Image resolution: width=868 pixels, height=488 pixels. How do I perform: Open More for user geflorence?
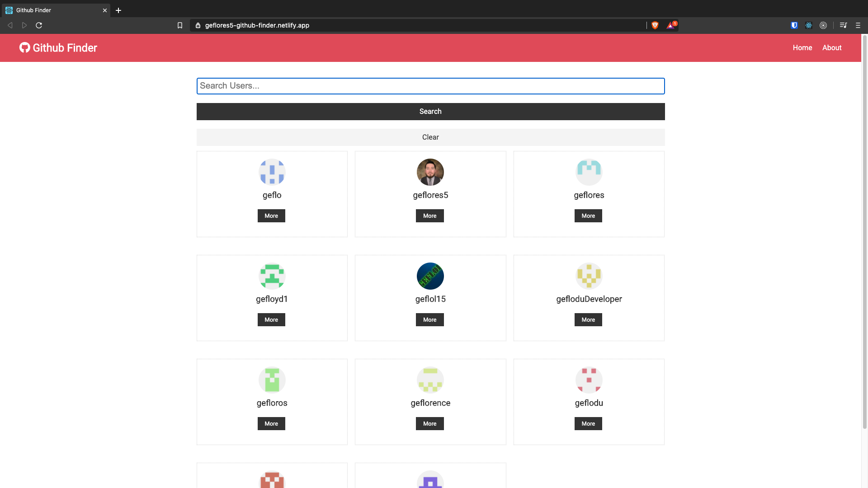(x=429, y=423)
